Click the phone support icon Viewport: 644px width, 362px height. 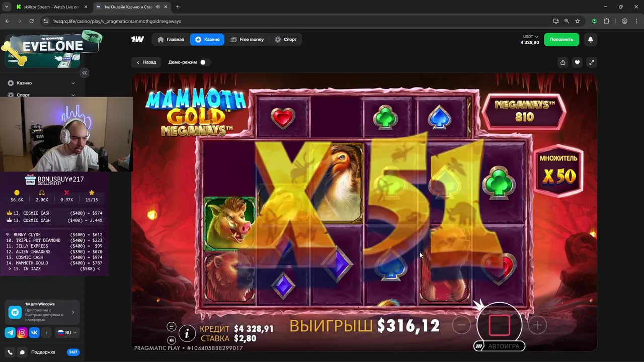tap(10, 352)
